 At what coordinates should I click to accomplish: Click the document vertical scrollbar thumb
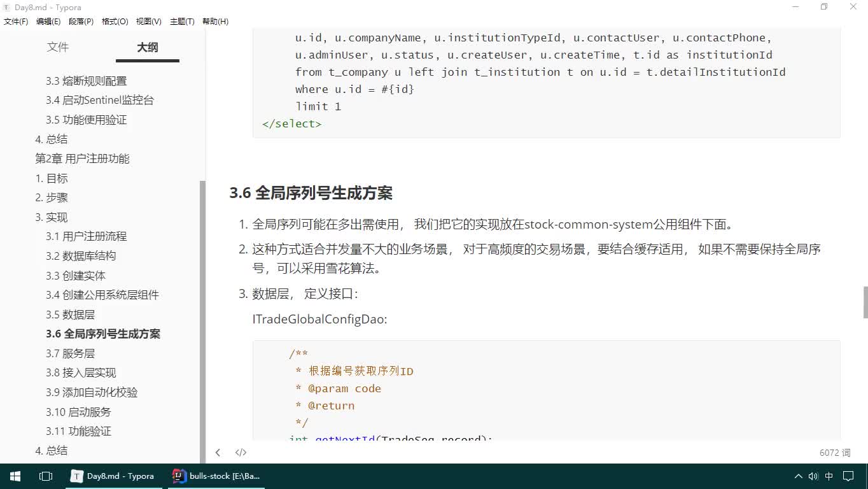click(x=865, y=302)
